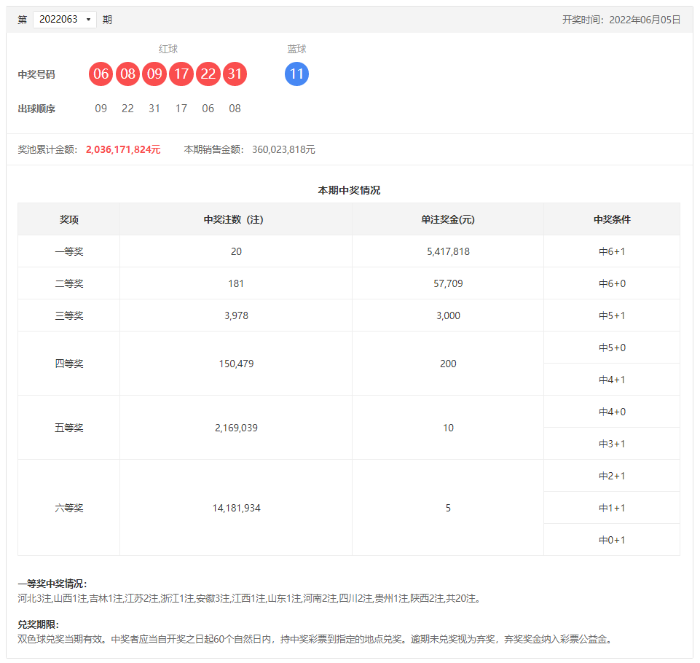The width and height of the screenshot is (700, 663).
Task: Click the first prize amount 5,417,818
Action: point(447,251)
